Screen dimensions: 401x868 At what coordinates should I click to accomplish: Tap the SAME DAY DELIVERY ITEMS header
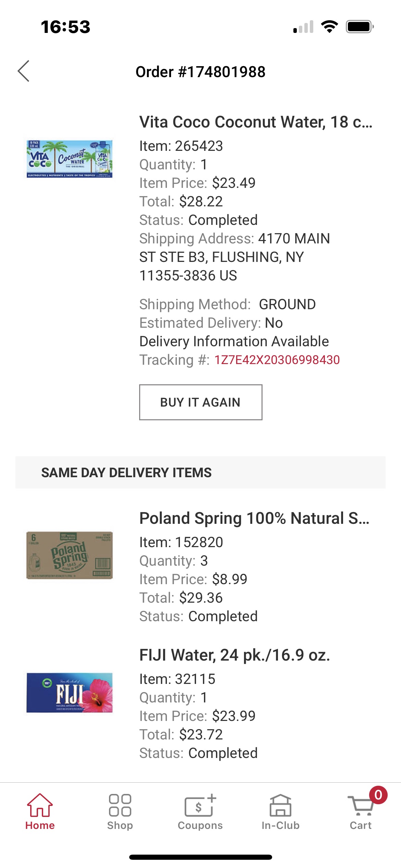point(126,472)
